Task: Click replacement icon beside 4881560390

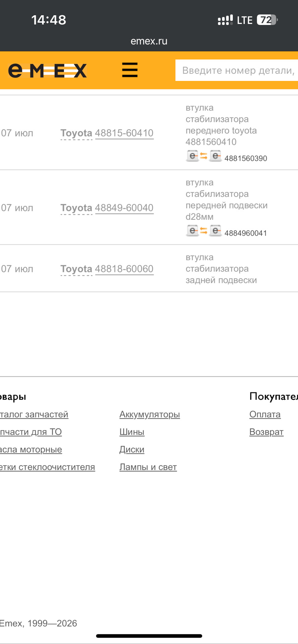Action: point(204,156)
